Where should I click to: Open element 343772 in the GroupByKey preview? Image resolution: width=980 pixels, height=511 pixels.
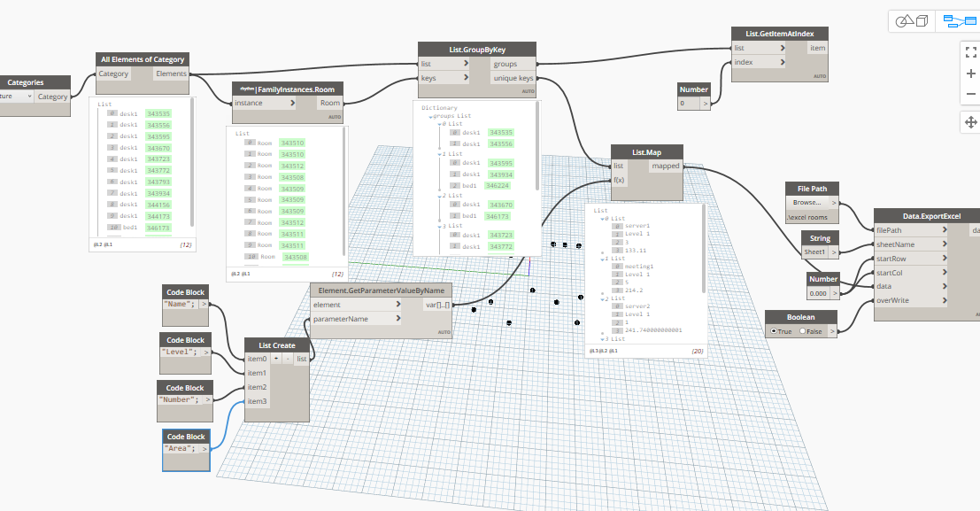pyautogui.click(x=501, y=246)
